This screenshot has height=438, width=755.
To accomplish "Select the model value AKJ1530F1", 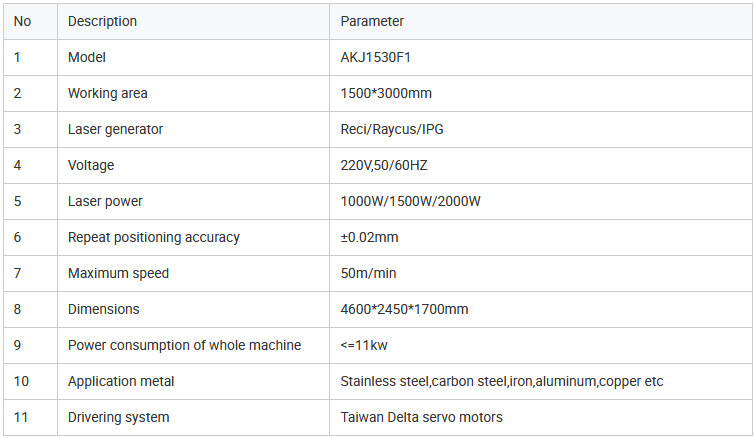I will tap(376, 57).
